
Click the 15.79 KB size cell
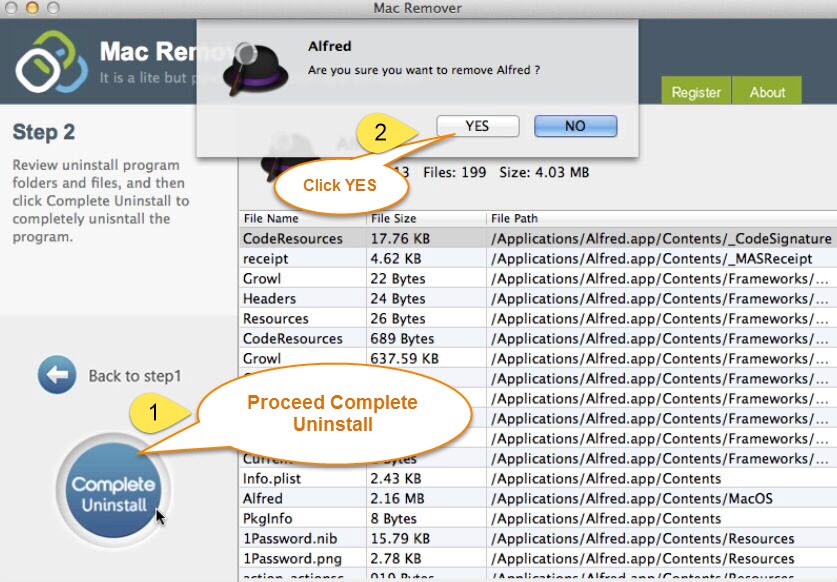click(x=426, y=538)
